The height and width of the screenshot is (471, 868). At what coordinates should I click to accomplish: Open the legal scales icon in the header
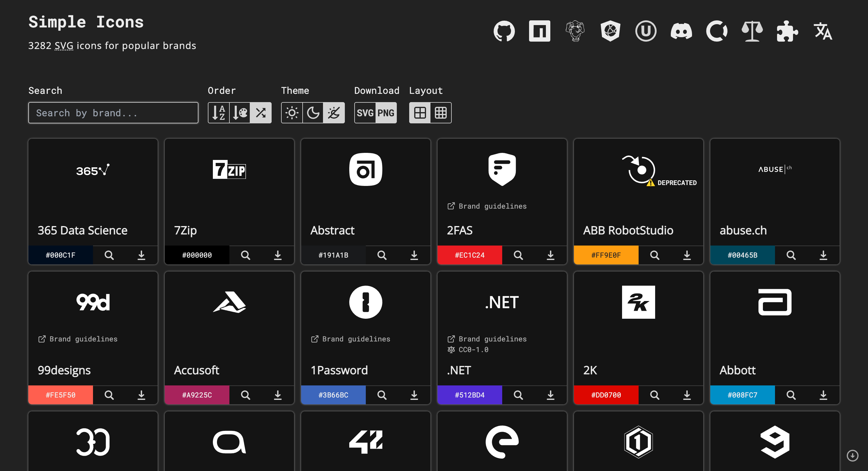(x=752, y=31)
